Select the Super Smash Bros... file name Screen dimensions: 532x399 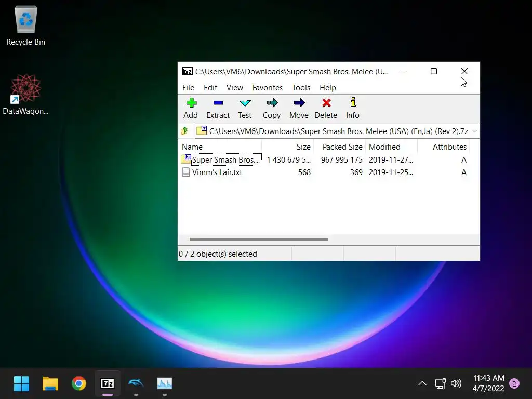(x=226, y=160)
